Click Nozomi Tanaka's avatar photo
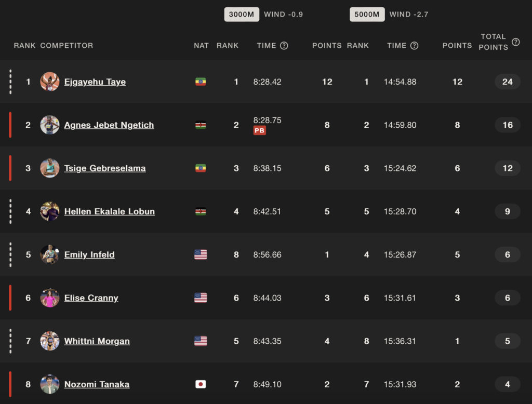532x404 pixels. [x=50, y=384]
